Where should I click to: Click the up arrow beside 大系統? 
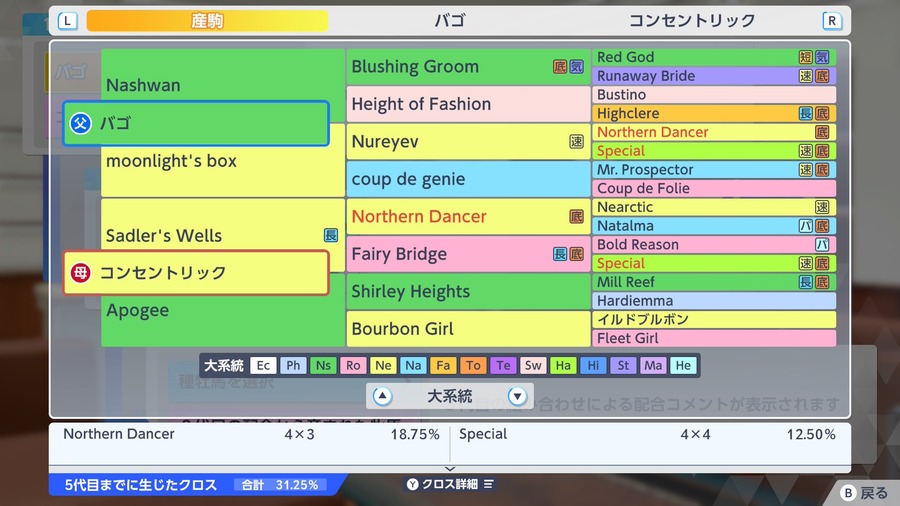click(x=382, y=396)
